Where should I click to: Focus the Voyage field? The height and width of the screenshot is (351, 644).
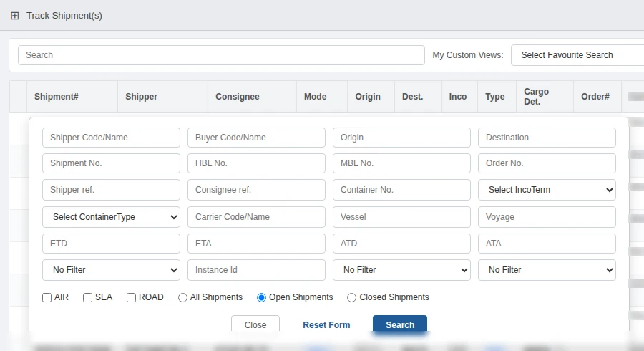click(547, 217)
